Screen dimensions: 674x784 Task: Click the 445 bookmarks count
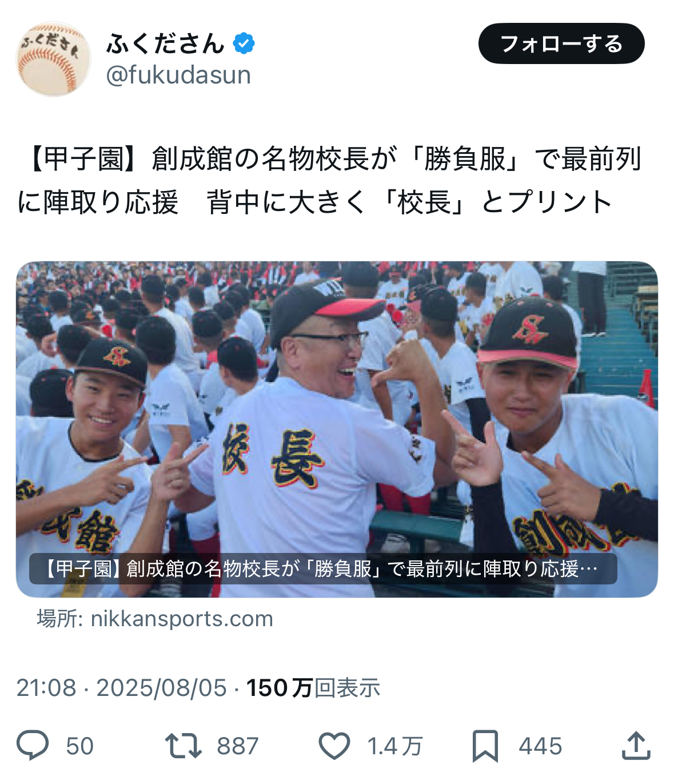point(540,746)
